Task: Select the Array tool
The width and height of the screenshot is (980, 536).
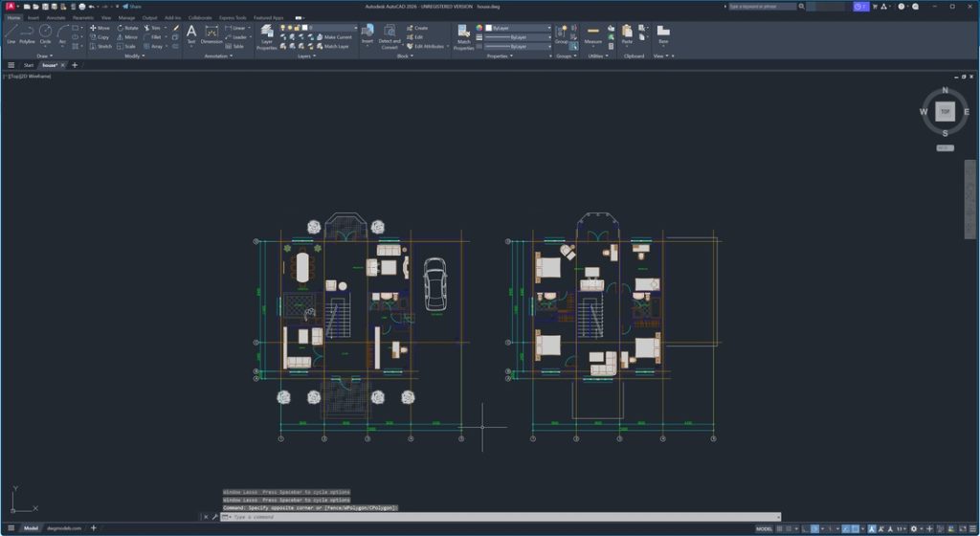Action: coord(153,46)
